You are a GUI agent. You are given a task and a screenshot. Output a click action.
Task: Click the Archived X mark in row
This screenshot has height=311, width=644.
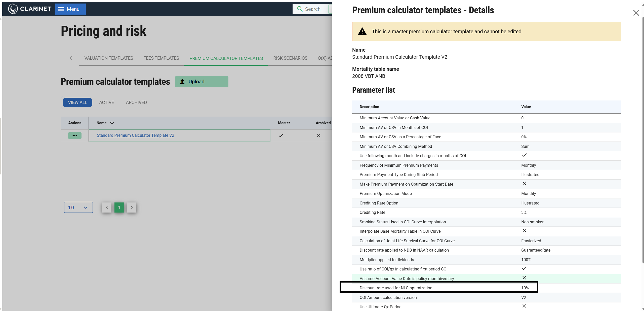pyautogui.click(x=318, y=135)
